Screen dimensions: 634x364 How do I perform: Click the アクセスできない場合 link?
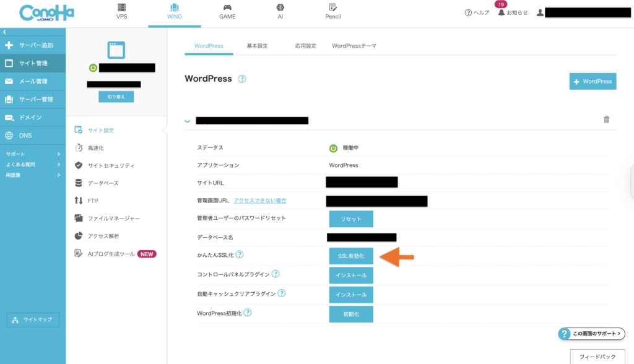click(x=260, y=201)
